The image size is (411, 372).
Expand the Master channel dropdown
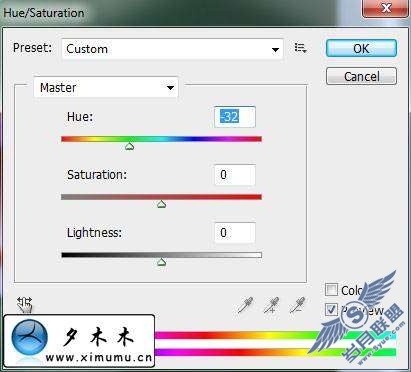click(x=106, y=88)
